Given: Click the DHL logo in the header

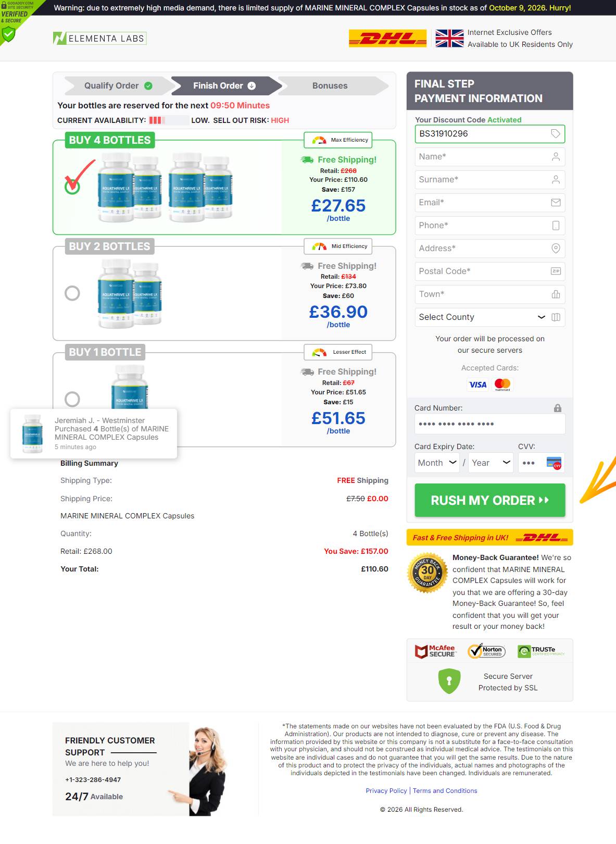Looking at the screenshot, I should [387, 38].
